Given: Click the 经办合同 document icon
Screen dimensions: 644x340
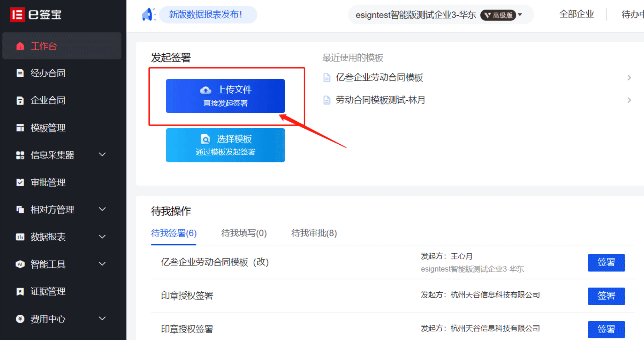Looking at the screenshot, I should point(20,73).
